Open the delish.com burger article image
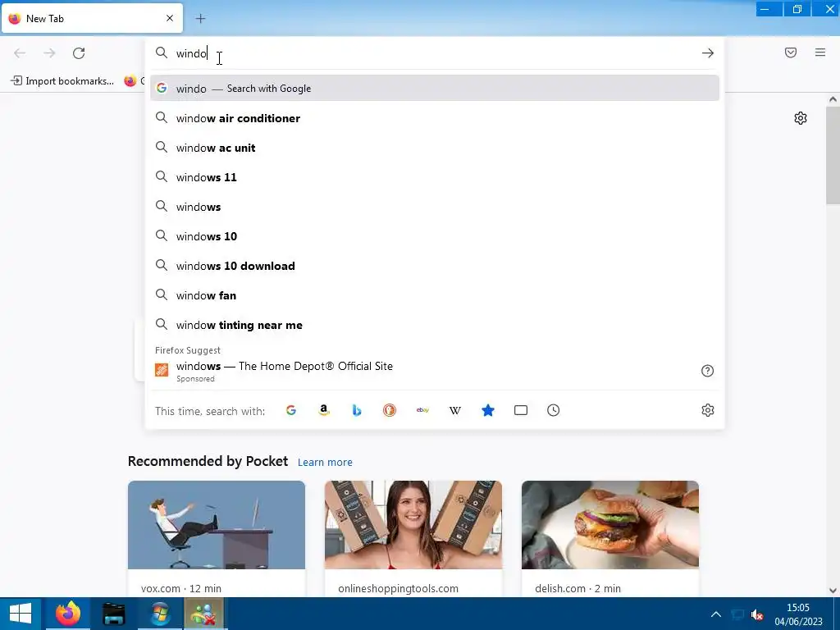840x630 pixels. click(x=610, y=525)
